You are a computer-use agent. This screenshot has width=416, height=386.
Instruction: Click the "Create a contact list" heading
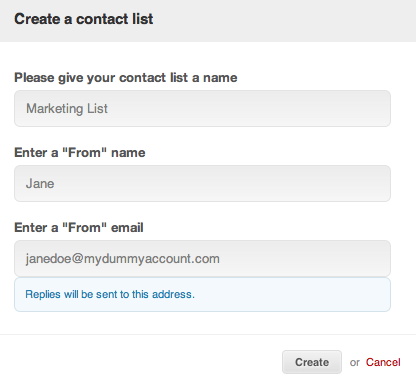coord(84,19)
